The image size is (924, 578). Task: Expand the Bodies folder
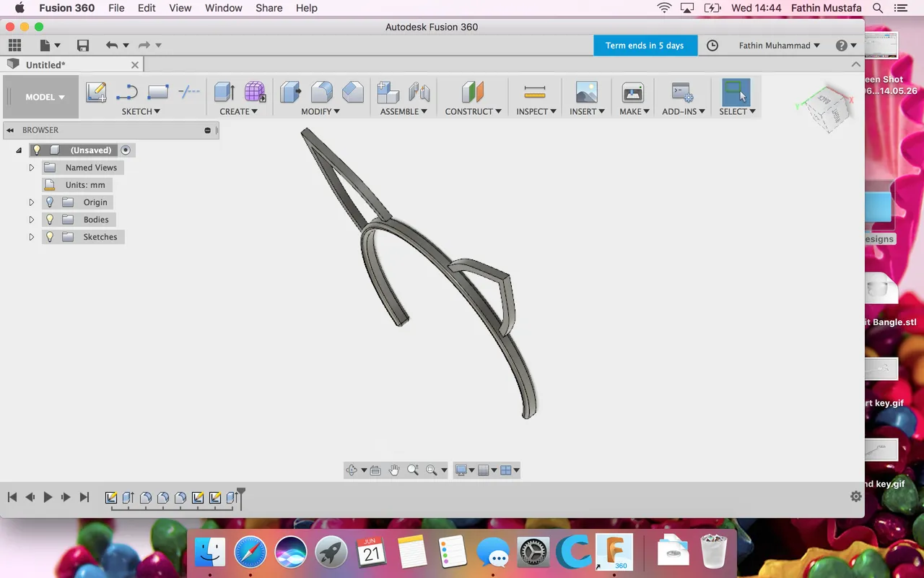coord(31,220)
